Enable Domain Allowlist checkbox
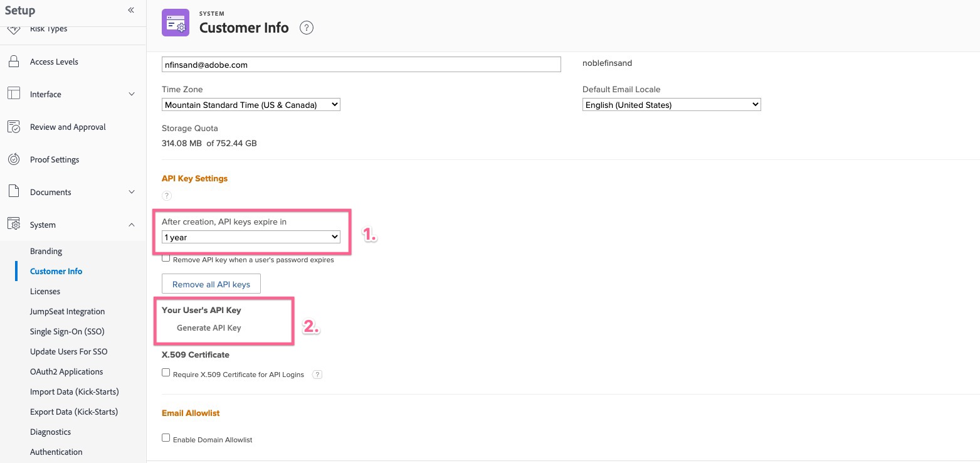This screenshot has width=980, height=463. (166, 438)
